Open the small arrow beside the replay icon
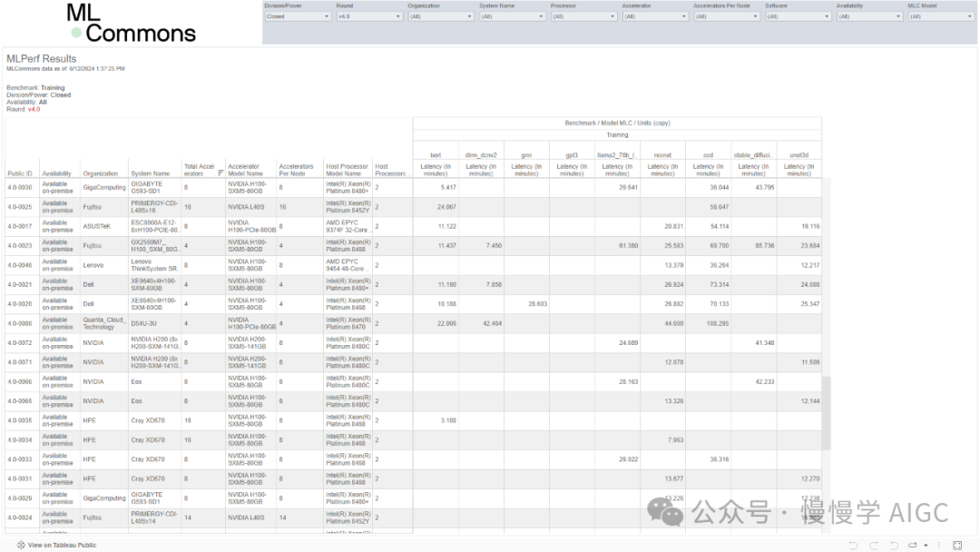This screenshot has width=980, height=552. (926, 545)
